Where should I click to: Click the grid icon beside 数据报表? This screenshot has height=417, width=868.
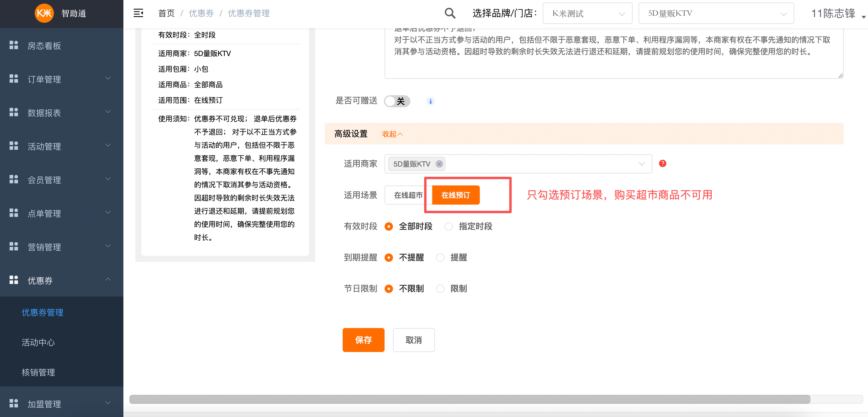(x=14, y=112)
